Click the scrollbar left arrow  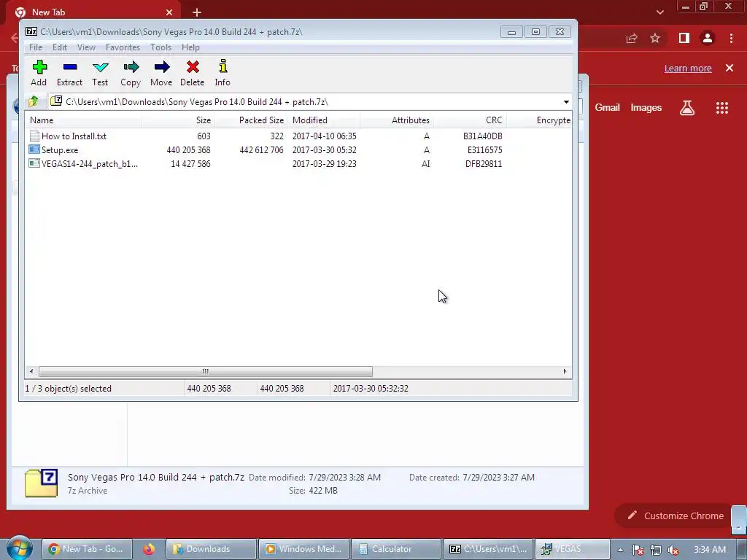click(x=31, y=371)
